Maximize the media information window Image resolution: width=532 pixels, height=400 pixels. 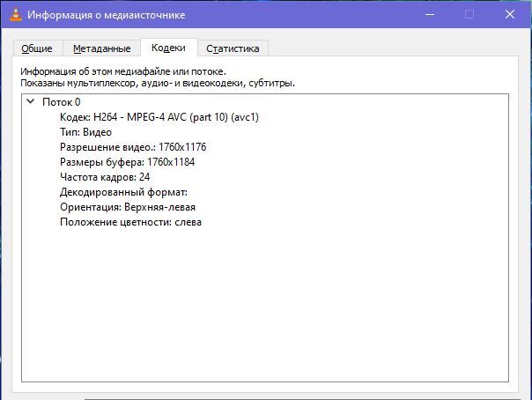pyautogui.click(x=469, y=14)
